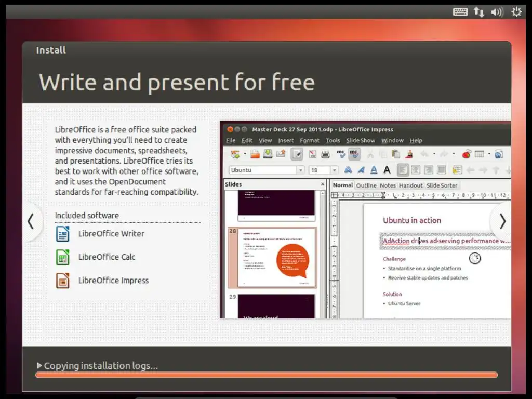
Task: Open the Ubuntu font name dropdown arrow
Action: [300, 170]
